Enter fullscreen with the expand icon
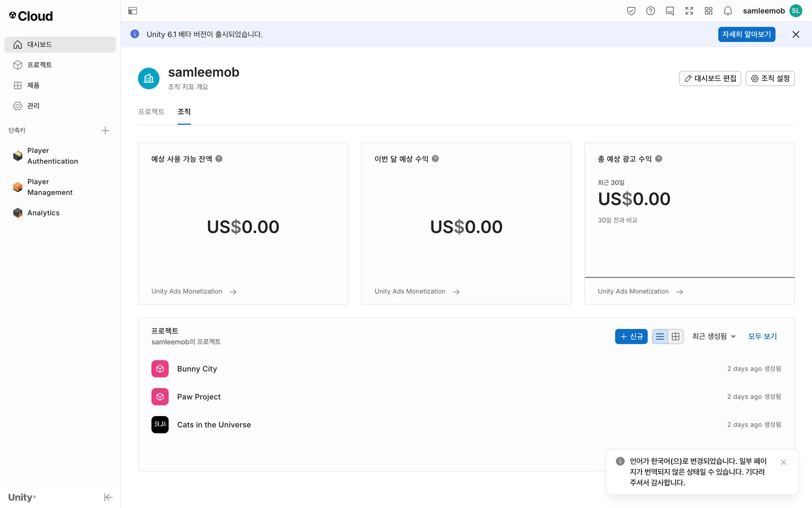 click(x=689, y=11)
